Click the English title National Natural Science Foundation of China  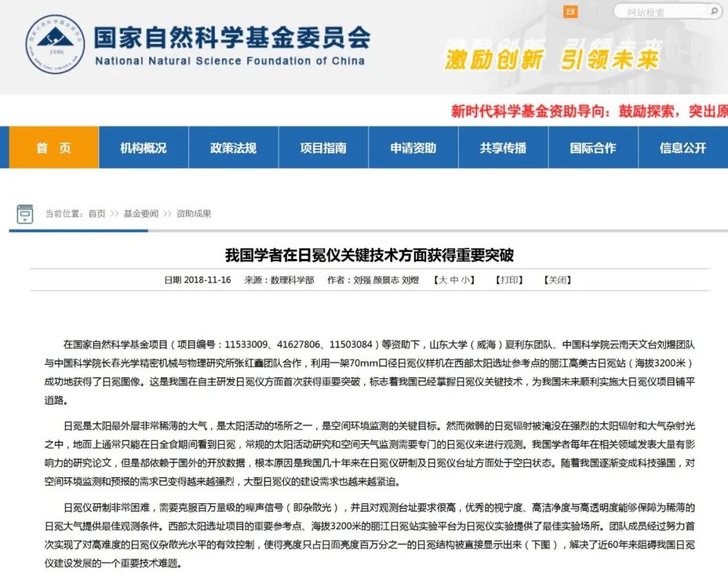point(230,61)
